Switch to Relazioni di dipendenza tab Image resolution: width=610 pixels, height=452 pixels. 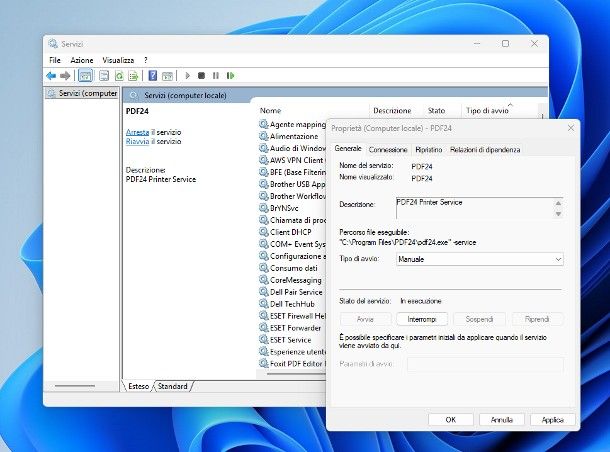485,150
